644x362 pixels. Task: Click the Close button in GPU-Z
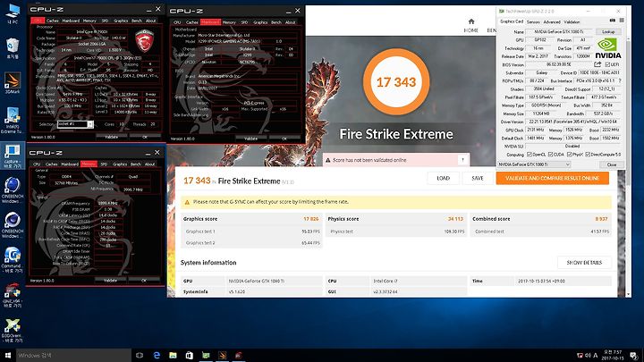point(612,164)
